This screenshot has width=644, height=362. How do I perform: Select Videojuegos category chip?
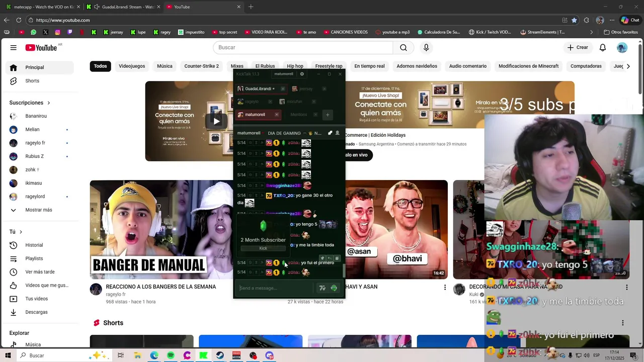click(x=132, y=66)
